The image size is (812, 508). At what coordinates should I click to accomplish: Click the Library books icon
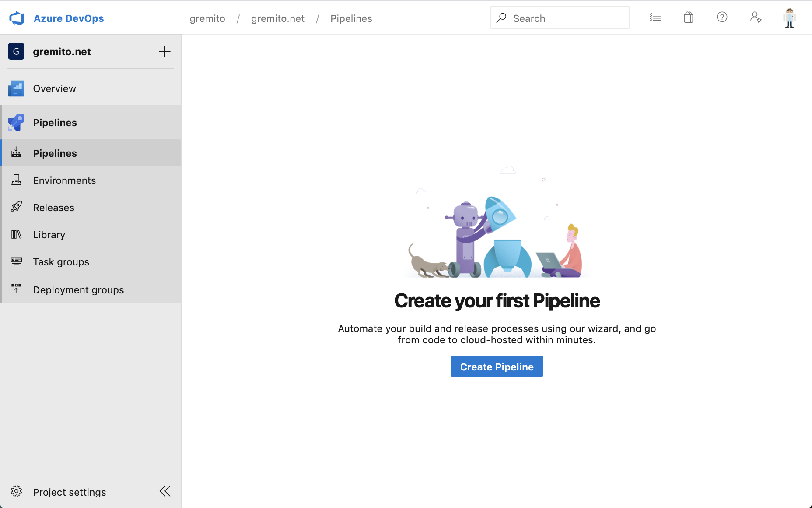tap(16, 234)
